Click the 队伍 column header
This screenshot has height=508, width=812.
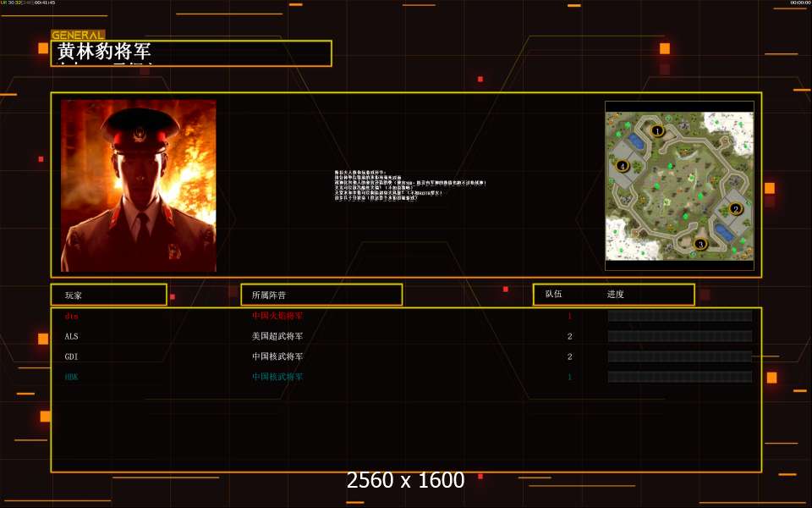[x=553, y=294]
